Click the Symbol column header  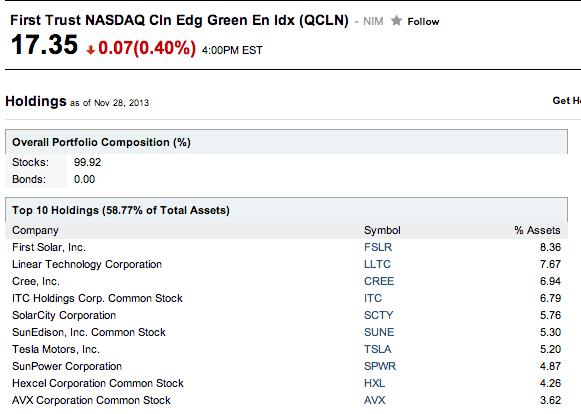click(382, 231)
